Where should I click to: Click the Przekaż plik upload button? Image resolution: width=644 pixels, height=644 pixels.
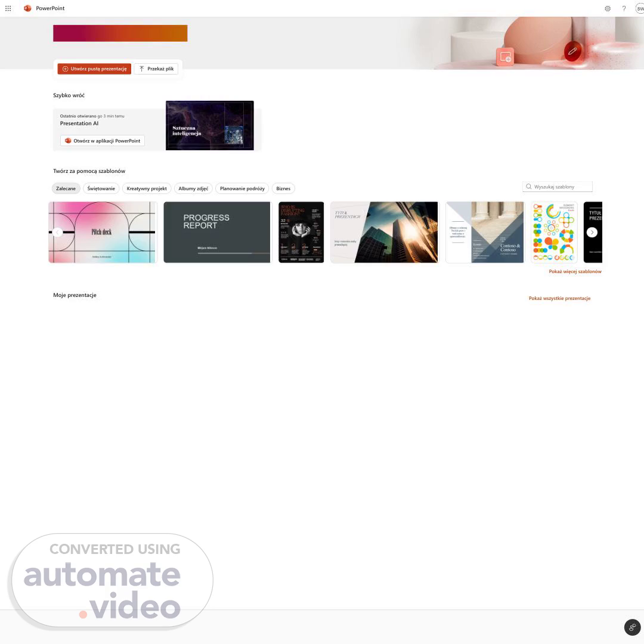point(156,69)
